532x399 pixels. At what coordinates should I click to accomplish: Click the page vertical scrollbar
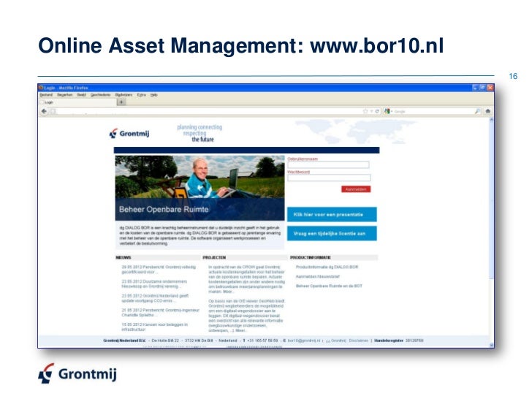491,200
